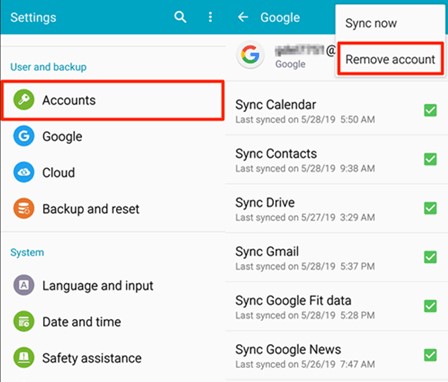The height and width of the screenshot is (382, 448).
Task: Open Language and input settings
Action: [113, 285]
